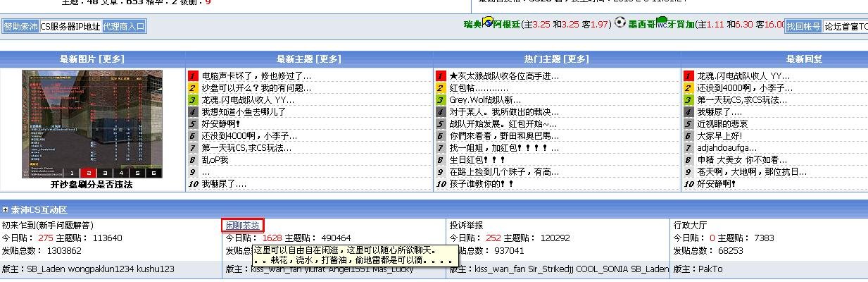The height and width of the screenshot is (282, 868).
Task: Click 更多 next to 热门主题
Action: click(577, 59)
